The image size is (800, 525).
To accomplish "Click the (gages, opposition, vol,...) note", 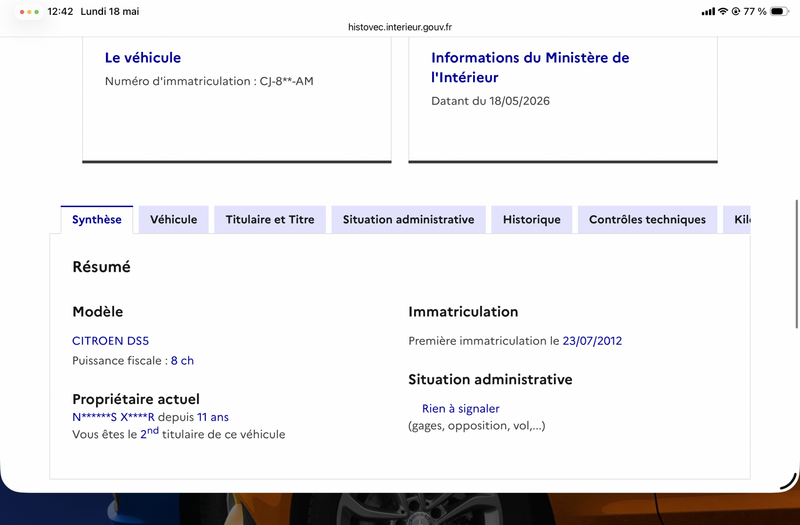I will pos(477,426).
